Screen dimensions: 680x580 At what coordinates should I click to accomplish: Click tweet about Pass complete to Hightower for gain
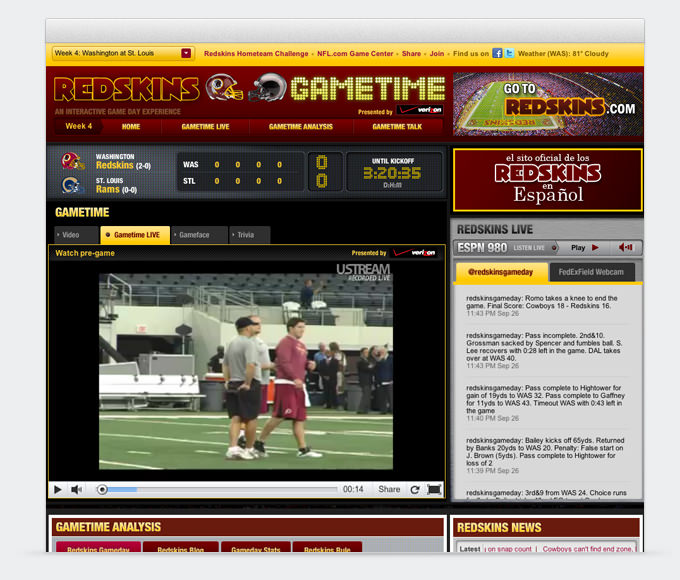(x=545, y=400)
